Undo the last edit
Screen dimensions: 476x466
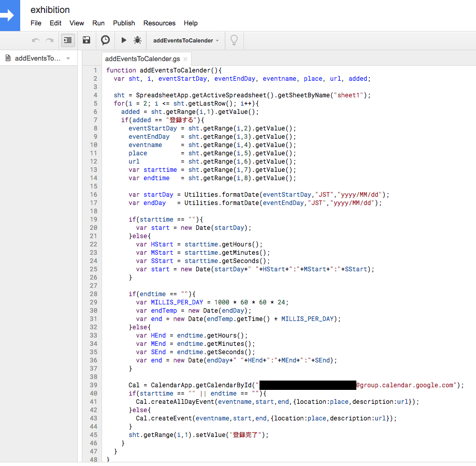tap(36, 40)
